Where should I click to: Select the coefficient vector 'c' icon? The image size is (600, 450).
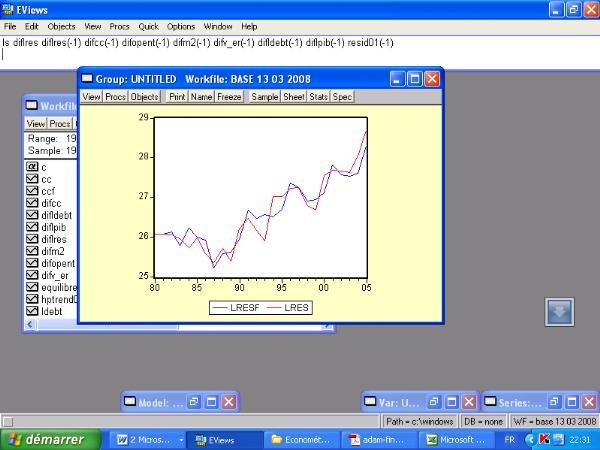click(32, 167)
